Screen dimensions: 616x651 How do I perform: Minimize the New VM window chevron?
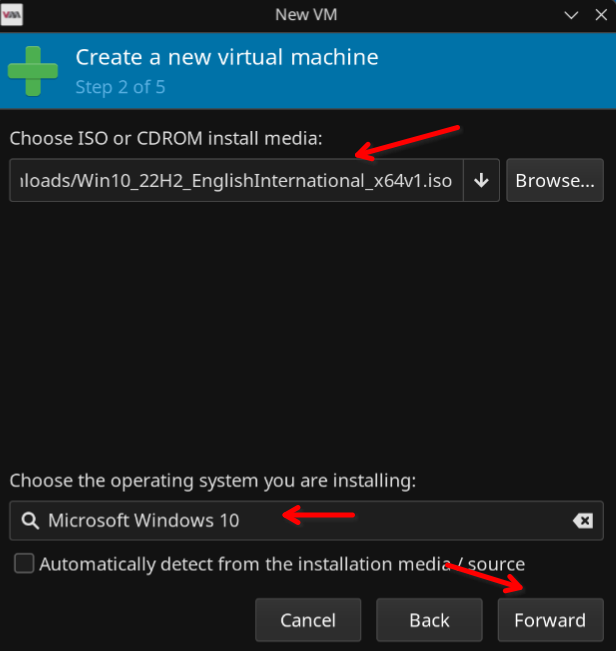(571, 15)
